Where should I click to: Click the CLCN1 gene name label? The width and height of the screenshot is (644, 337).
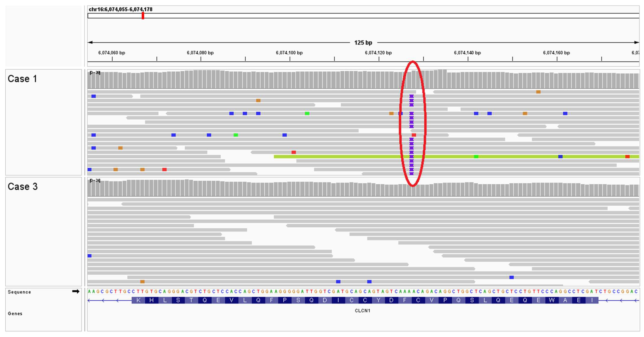[x=362, y=310]
